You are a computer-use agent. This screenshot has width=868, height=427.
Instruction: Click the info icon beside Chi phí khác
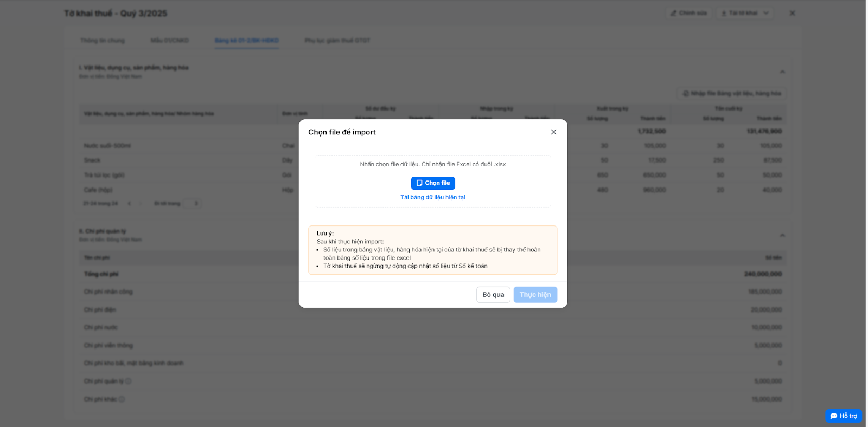pos(122,399)
